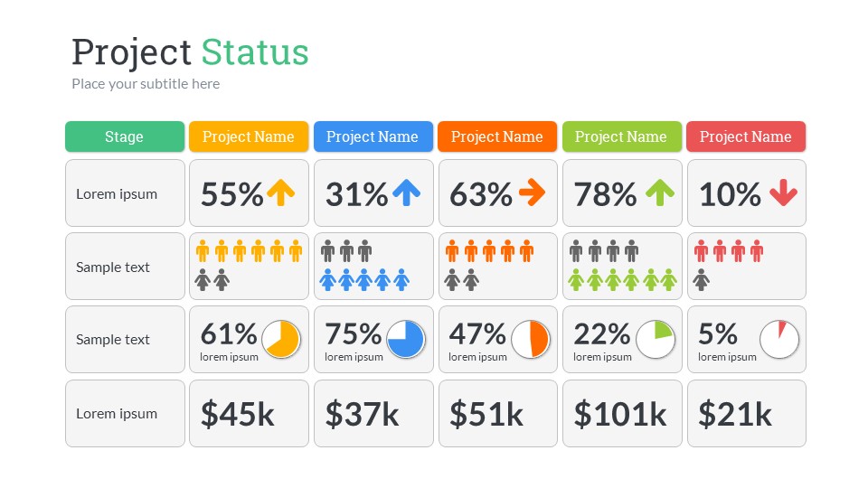Click the $101k value cell
The image size is (868, 488).
coord(621,414)
